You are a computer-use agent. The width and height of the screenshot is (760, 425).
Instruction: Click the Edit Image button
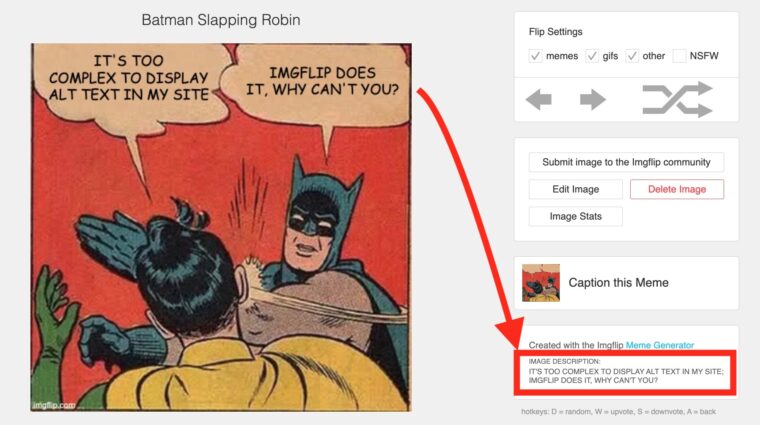[x=575, y=189]
